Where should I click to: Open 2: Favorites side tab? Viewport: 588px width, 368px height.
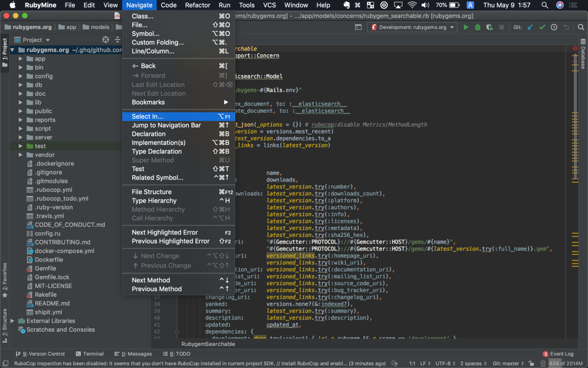pos(5,280)
